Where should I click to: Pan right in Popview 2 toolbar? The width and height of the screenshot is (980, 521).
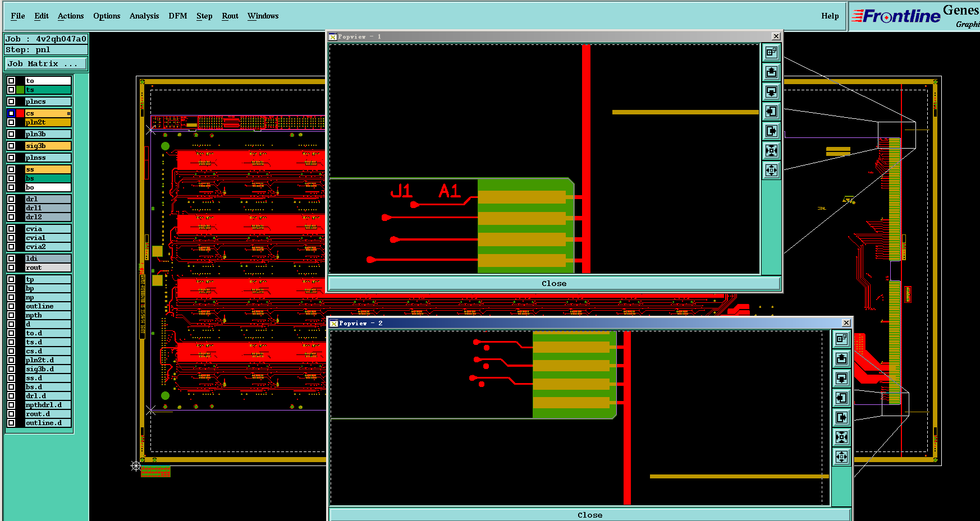[x=841, y=417]
